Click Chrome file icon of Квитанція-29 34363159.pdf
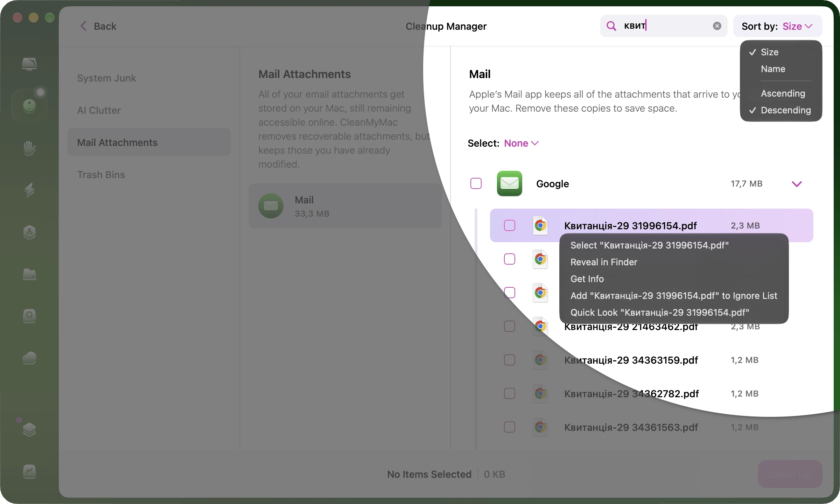840x504 pixels. coord(540,360)
